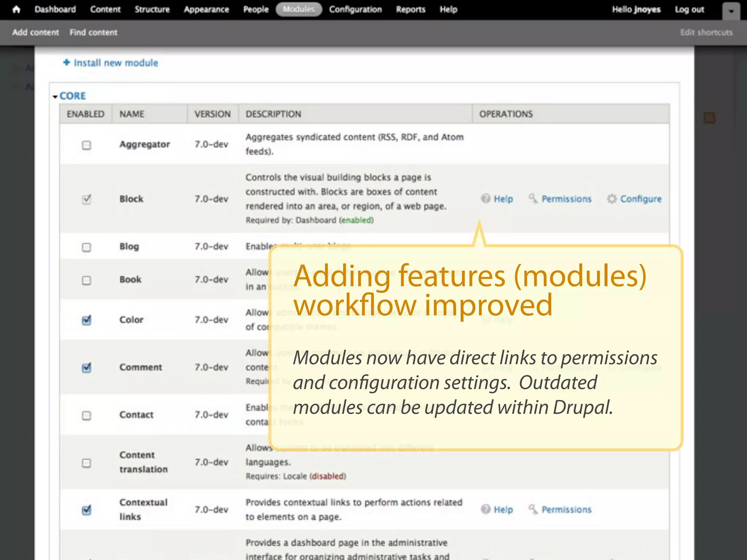Disable the Color module checkbox
The height and width of the screenshot is (560, 747).
[x=86, y=320]
